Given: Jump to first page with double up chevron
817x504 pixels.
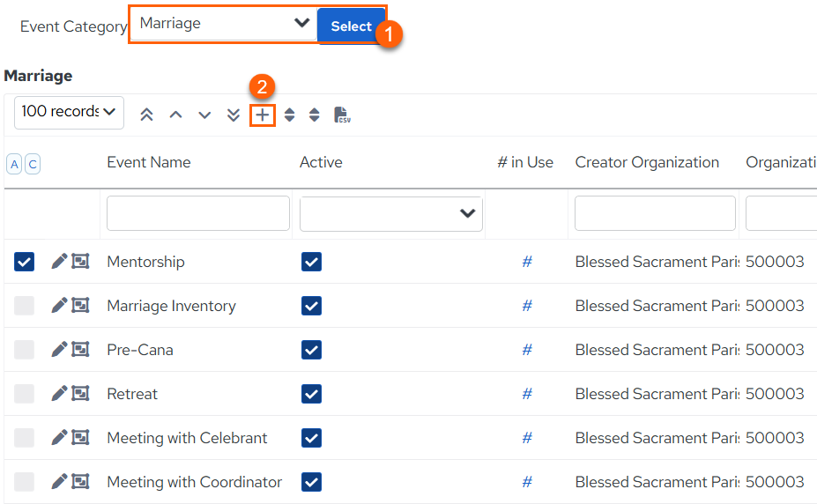Looking at the screenshot, I should pyautogui.click(x=146, y=115).
